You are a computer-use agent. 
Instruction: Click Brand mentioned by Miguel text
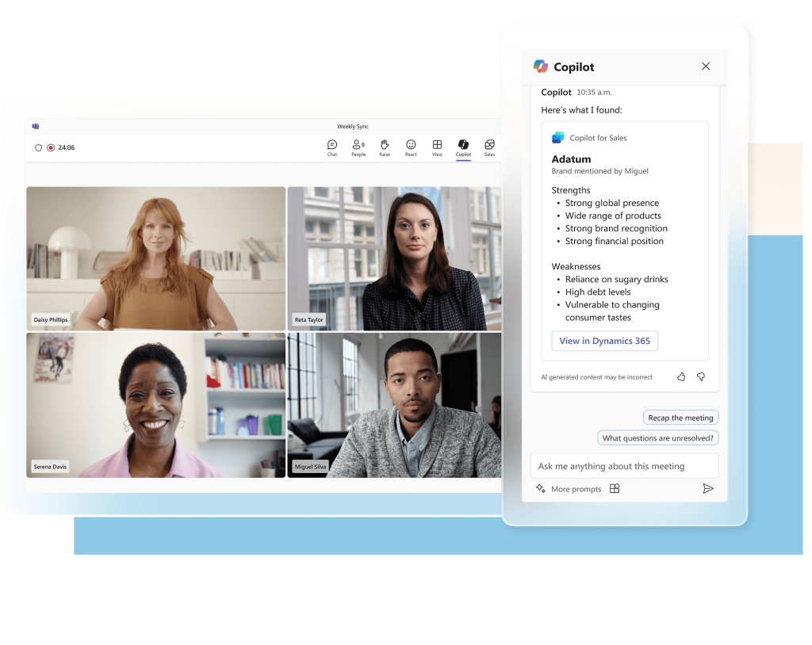(599, 171)
